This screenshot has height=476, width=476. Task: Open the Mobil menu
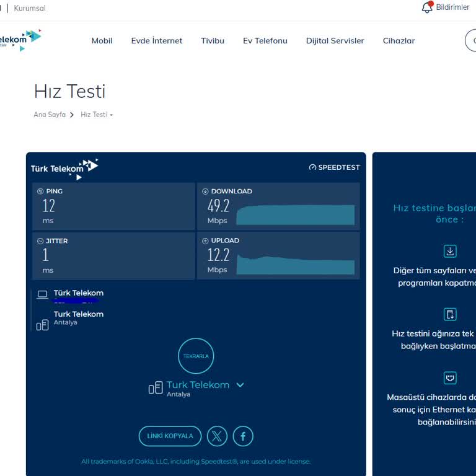click(x=102, y=41)
